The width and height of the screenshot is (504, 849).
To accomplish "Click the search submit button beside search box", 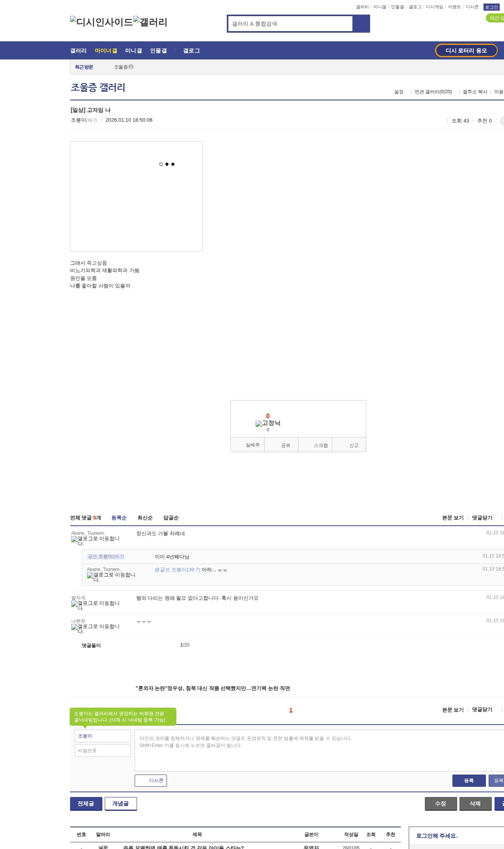I will click(361, 24).
